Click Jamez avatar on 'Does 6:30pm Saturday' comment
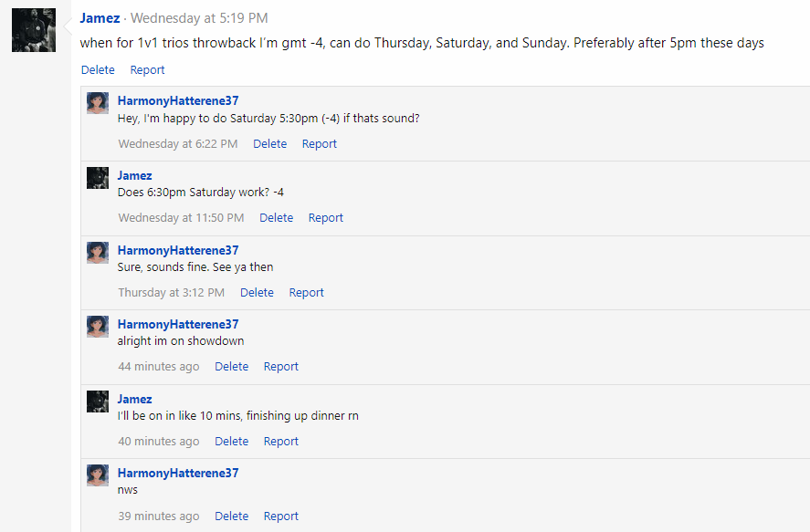Image resolution: width=810 pixels, height=532 pixels. (x=98, y=178)
